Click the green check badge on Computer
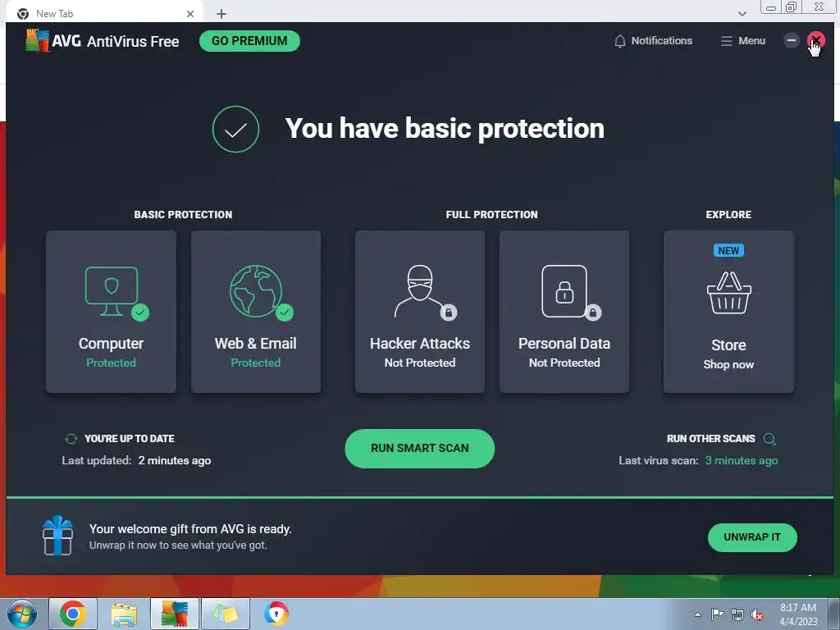The image size is (840, 630). click(x=140, y=312)
